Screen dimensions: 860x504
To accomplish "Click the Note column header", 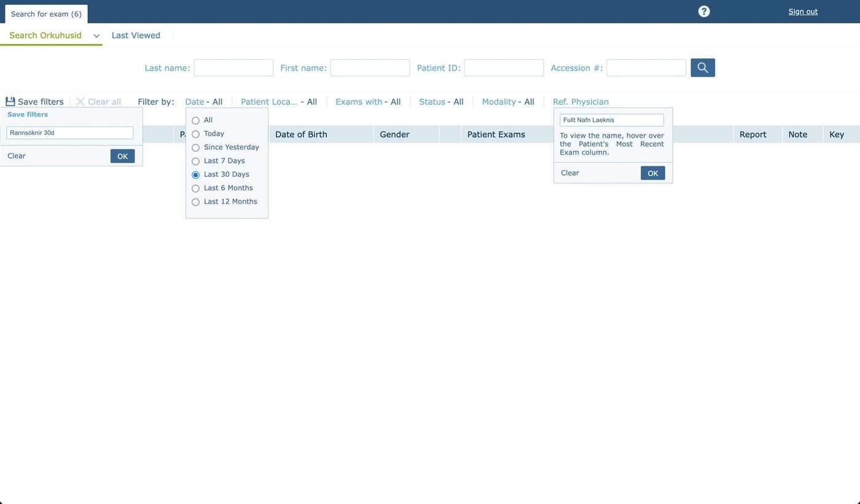I will click(803, 134).
